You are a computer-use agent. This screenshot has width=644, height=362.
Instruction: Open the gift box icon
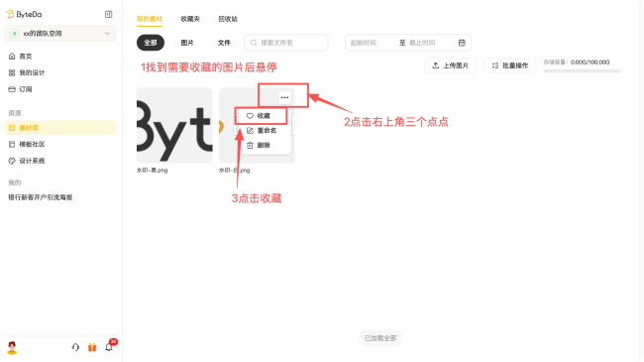[x=92, y=347]
